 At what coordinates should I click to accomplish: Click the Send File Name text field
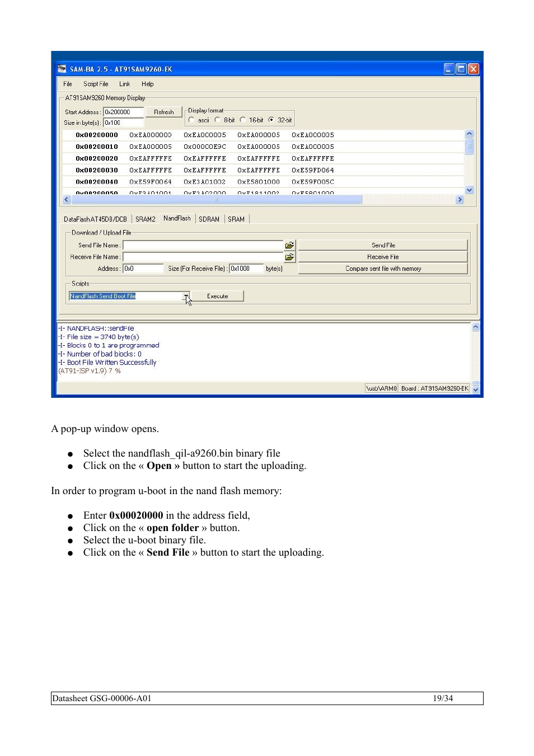coord(203,245)
